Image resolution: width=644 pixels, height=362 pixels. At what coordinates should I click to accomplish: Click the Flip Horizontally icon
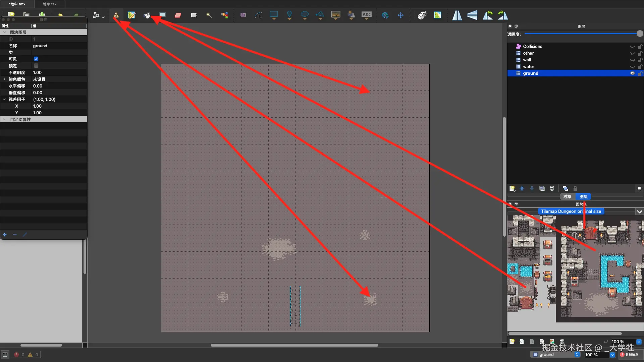[x=457, y=15]
